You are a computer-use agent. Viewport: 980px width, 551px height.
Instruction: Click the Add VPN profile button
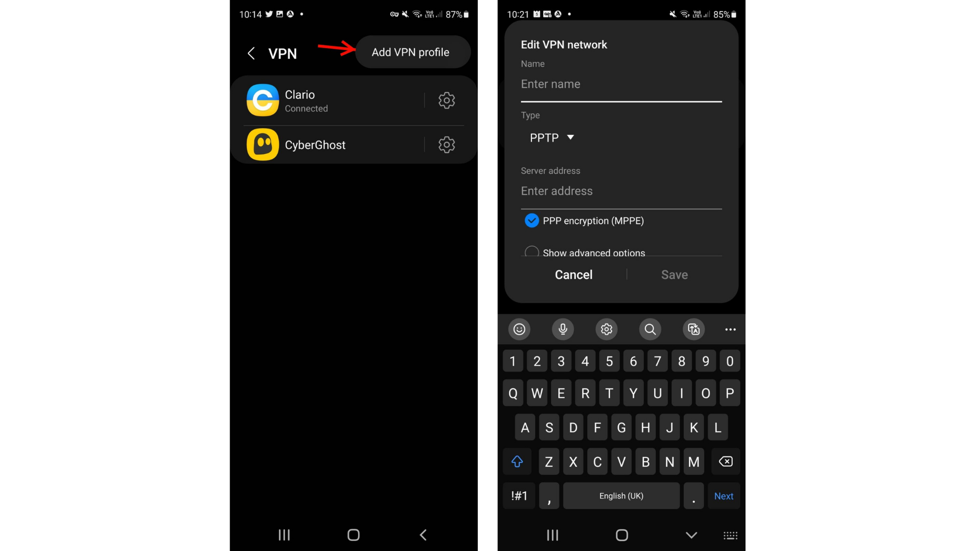point(410,52)
